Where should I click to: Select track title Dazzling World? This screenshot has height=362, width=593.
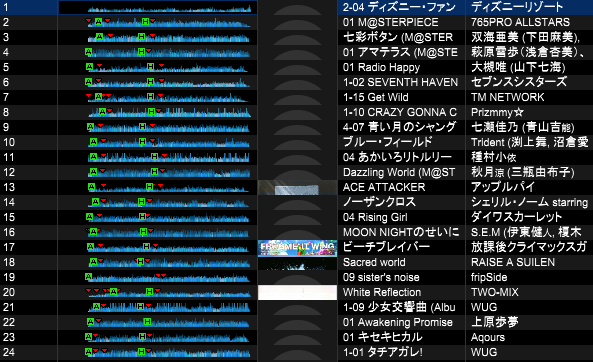[x=379, y=172]
